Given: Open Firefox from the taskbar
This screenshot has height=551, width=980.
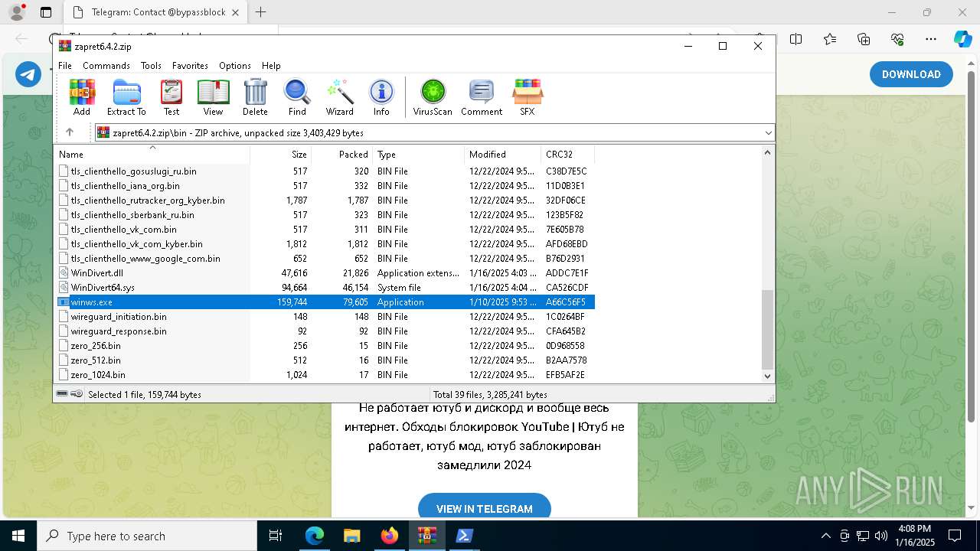Looking at the screenshot, I should (389, 536).
